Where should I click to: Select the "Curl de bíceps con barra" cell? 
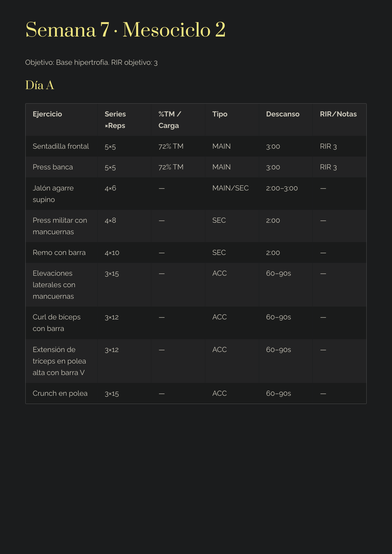pos(57,323)
